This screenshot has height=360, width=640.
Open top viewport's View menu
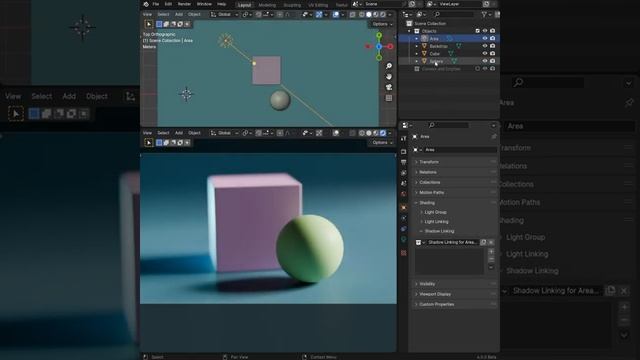pos(147,14)
